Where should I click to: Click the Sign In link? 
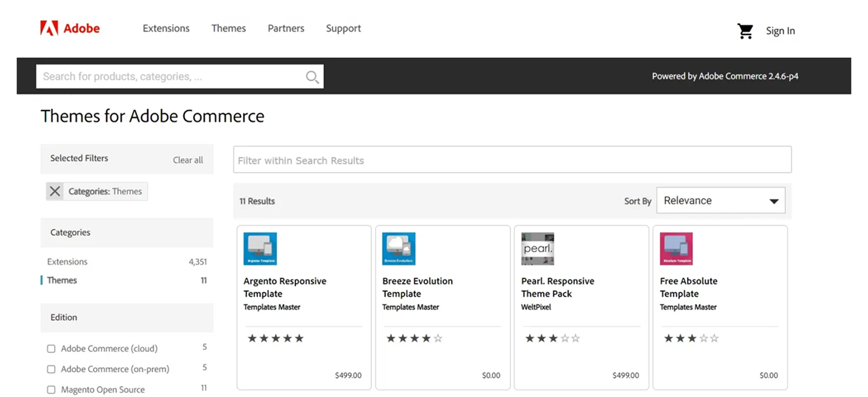(x=780, y=31)
